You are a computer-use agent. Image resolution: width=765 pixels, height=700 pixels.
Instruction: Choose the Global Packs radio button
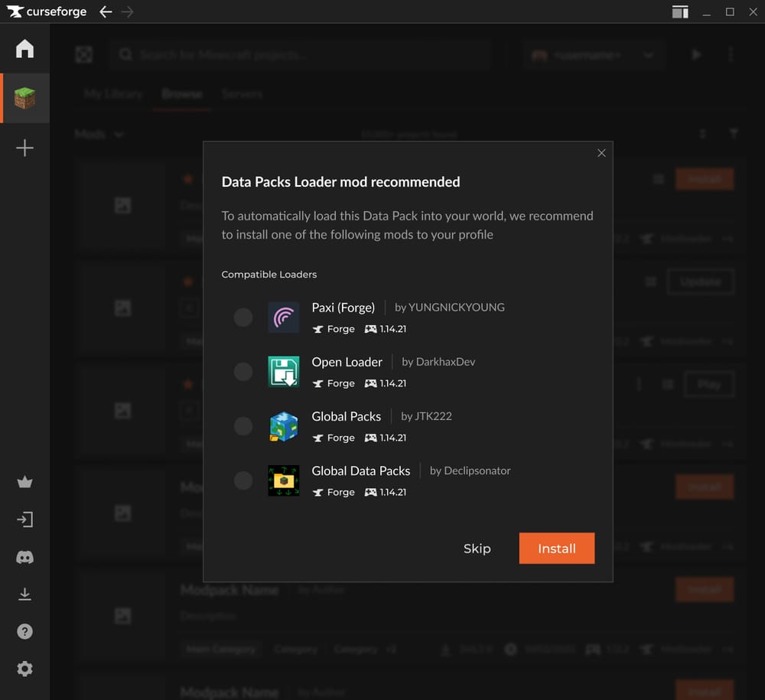click(x=243, y=426)
